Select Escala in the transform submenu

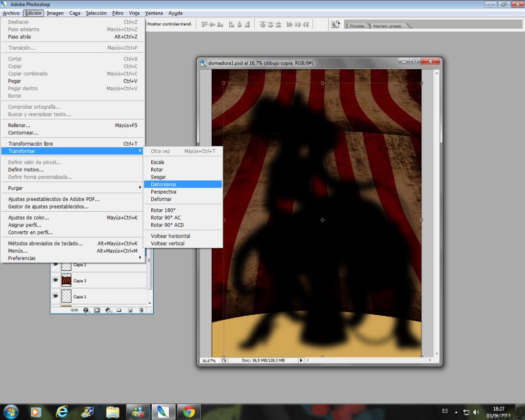[x=183, y=162]
